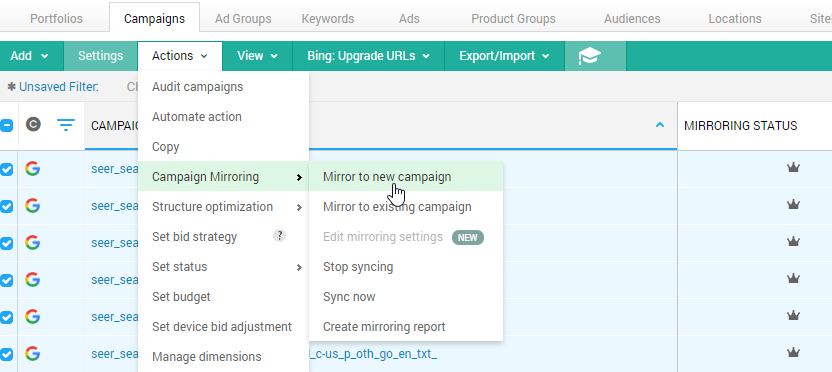This screenshot has height=372, width=832.
Task: Click the crown icon in the sixth row
Action: [x=793, y=352]
